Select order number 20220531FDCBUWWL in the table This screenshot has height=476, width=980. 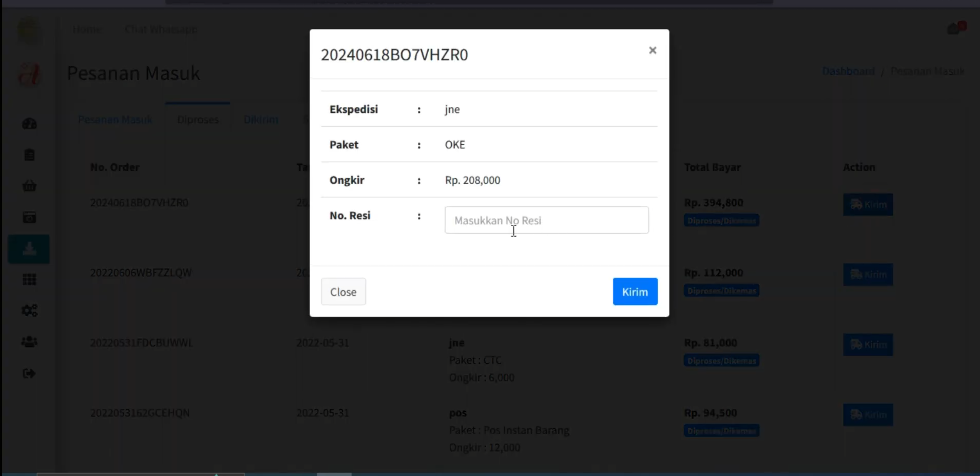(141, 342)
